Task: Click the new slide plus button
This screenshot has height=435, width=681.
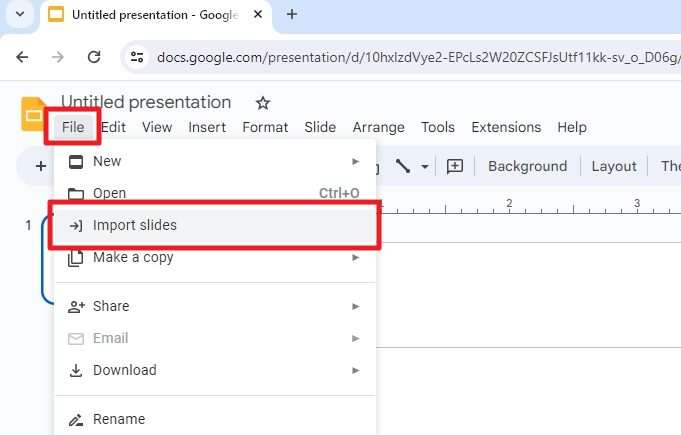Action: point(41,166)
